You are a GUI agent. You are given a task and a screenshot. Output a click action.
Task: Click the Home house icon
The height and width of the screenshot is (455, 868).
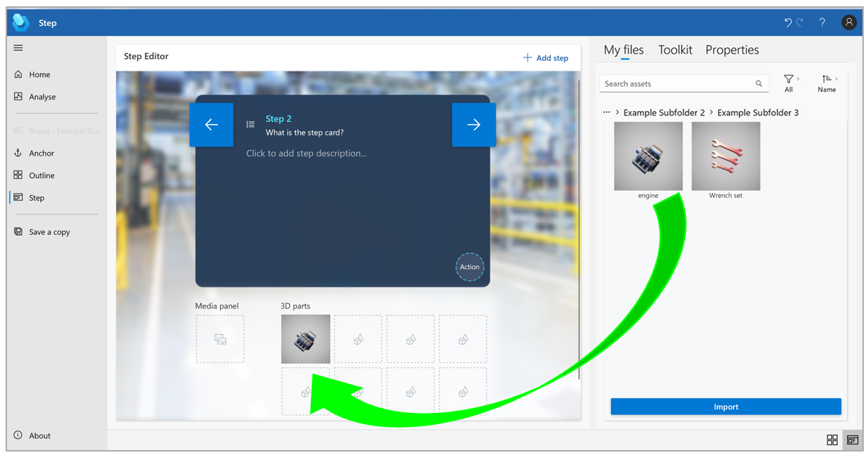coord(18,74)
